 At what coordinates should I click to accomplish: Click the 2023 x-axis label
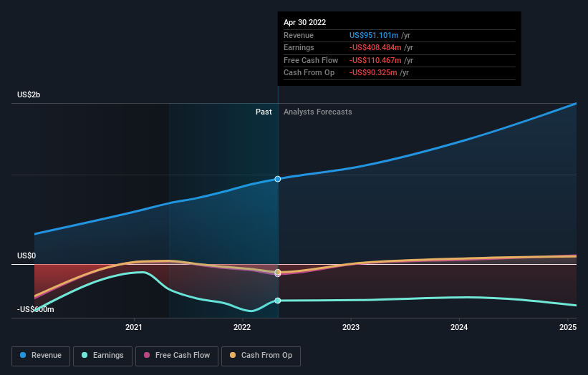[351, 327]
